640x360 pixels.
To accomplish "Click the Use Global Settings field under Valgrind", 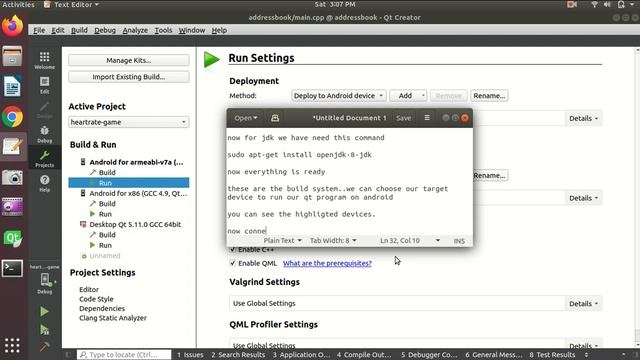I will coord(397,304).
